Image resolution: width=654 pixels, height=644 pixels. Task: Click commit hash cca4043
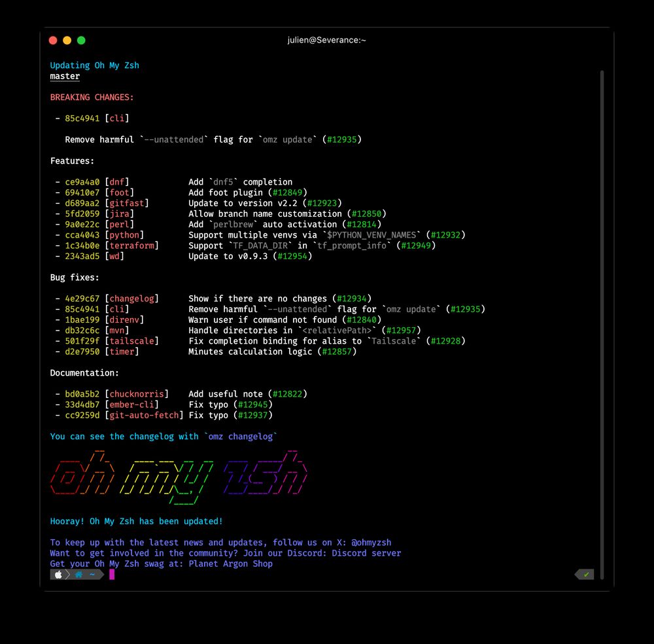coord(82,235)
